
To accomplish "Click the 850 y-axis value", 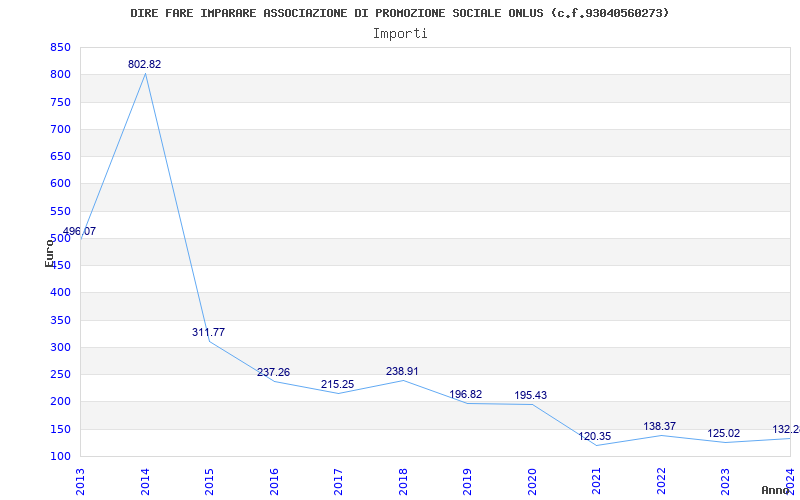I will (60, 48).
